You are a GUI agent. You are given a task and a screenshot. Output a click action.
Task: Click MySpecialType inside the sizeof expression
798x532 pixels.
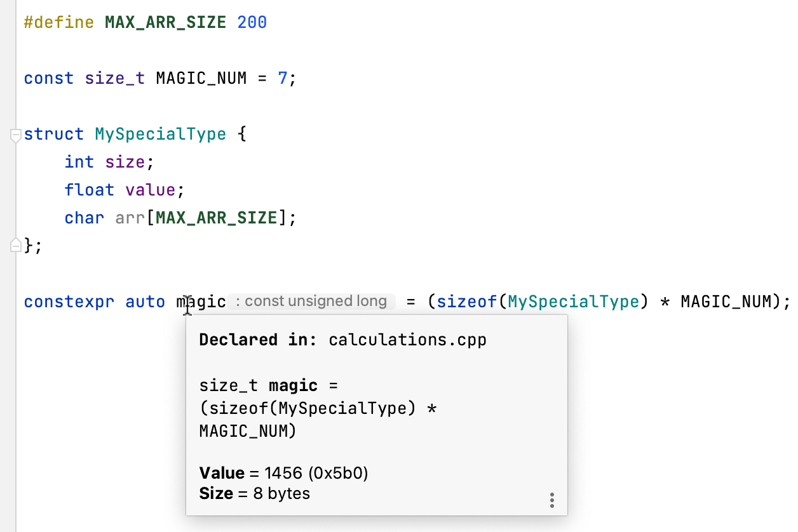click(573, 302)
